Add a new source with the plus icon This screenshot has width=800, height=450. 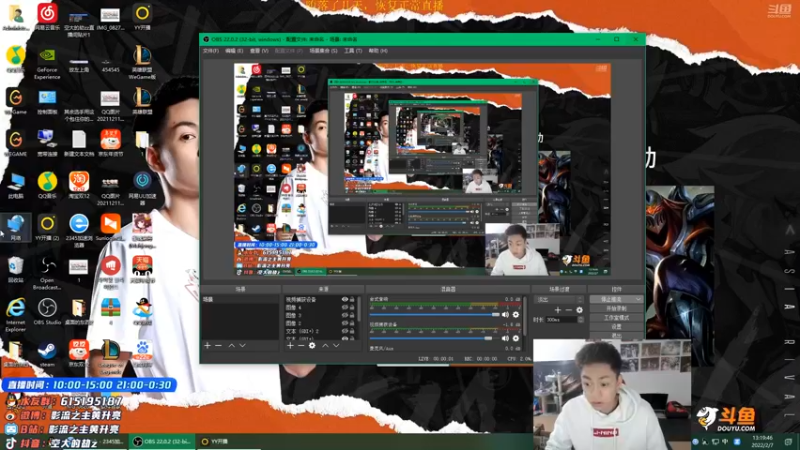coord(290,345)
